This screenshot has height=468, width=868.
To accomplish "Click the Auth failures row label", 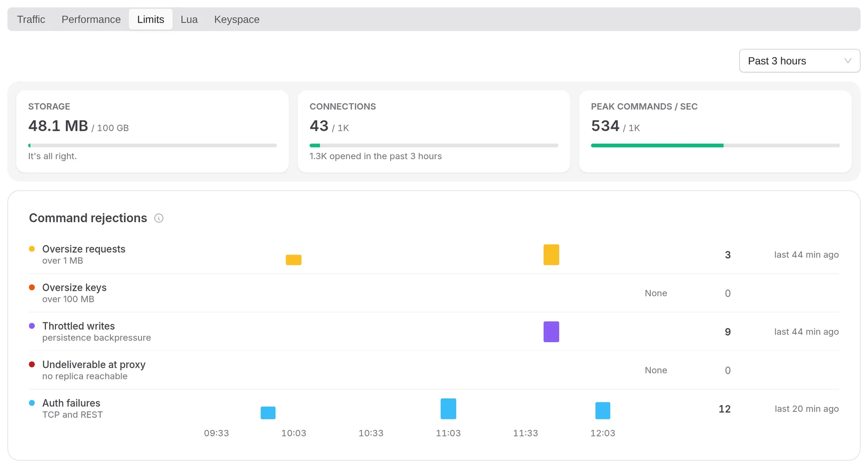I will 71,403.
